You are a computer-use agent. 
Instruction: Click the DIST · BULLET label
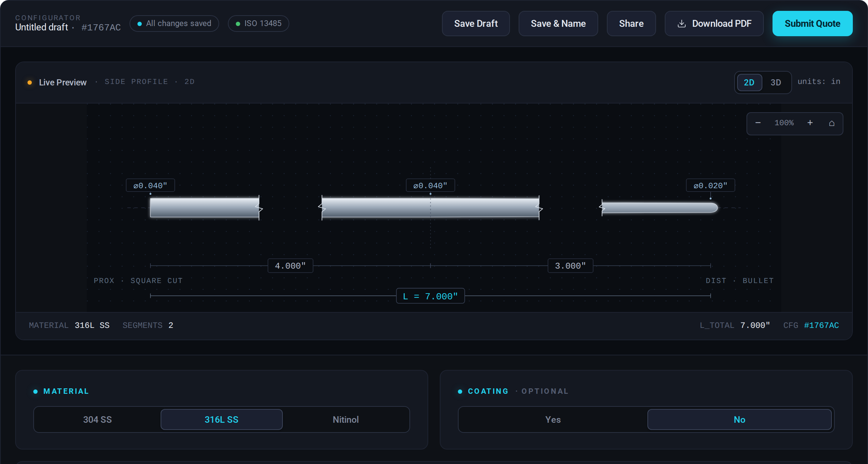point(740,281)
